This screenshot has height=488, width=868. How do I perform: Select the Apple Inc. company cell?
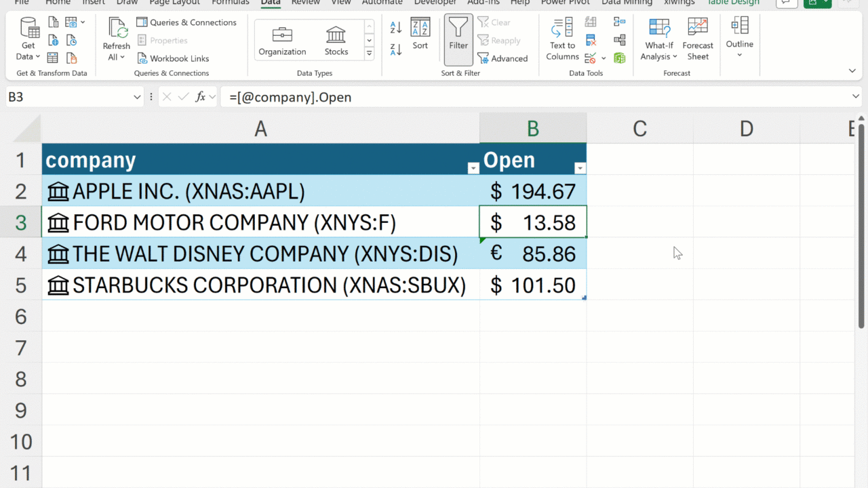point(260,191)
